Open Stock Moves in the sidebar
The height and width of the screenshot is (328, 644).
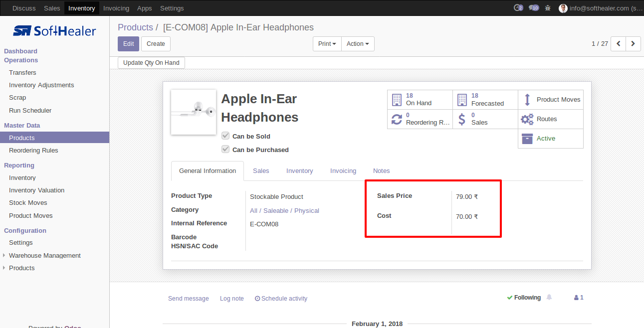click(x=28, y=202)
